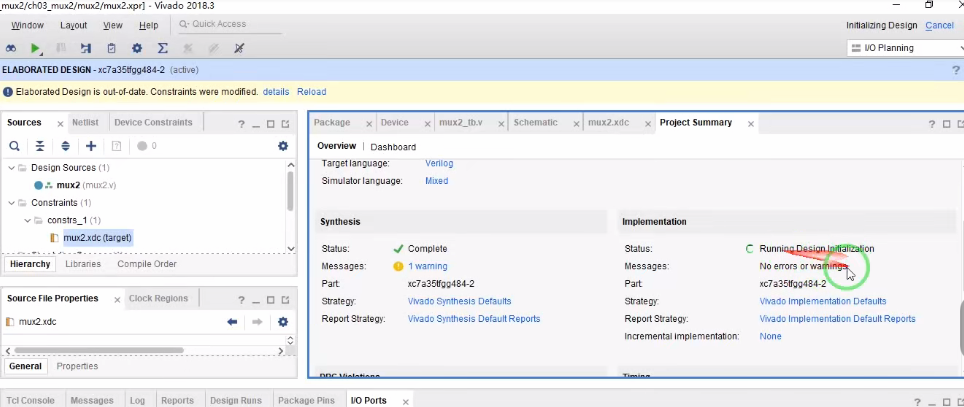
Task: Open help in Project Summary panel
Action: (x=932, y=124)
